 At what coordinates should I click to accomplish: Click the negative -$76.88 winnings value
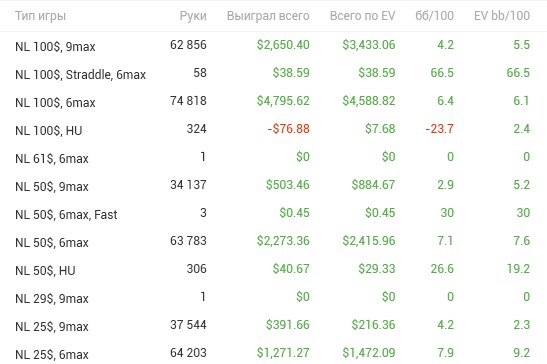click(289, 129)
